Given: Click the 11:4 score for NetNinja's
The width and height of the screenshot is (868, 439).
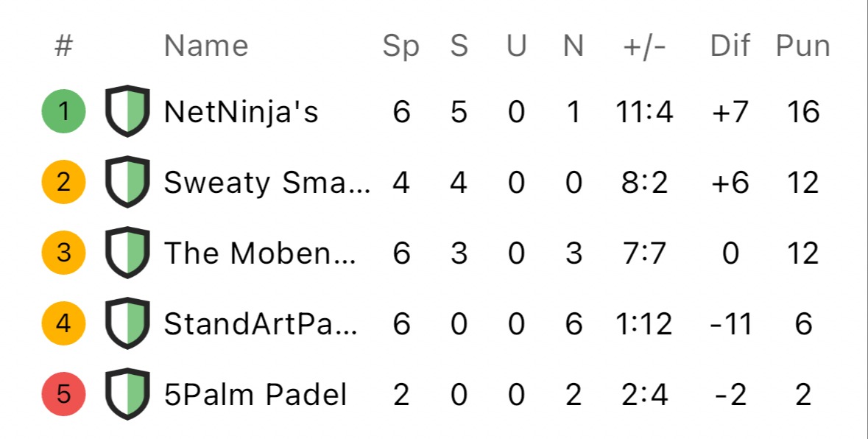Looking at the screenshot, I should click(x=644, y=113).
